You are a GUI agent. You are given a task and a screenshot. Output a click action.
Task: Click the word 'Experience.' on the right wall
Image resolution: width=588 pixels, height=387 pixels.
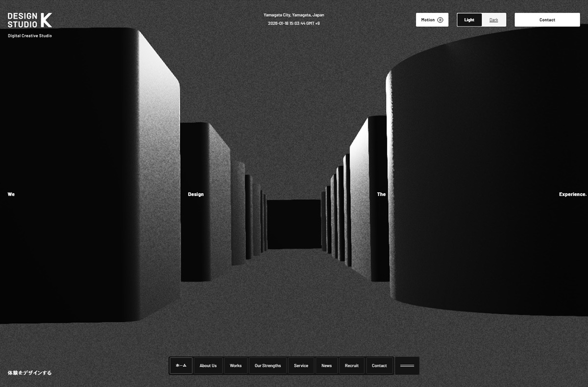[x=572, y=194]
